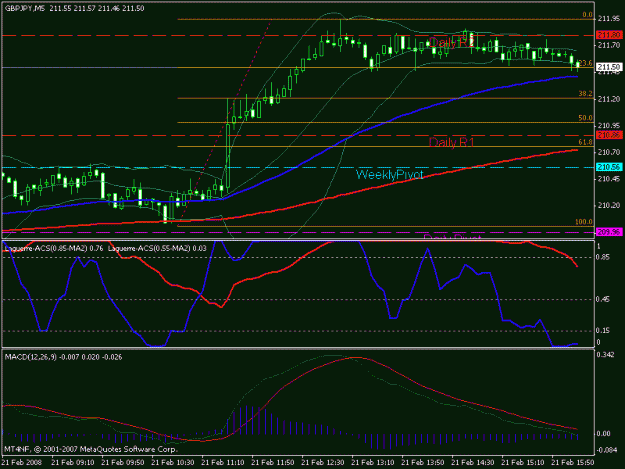
Task: Click the Laguerre-ACS(0.55-MA2) 0.03 indicator label
Action: (157, 248)
